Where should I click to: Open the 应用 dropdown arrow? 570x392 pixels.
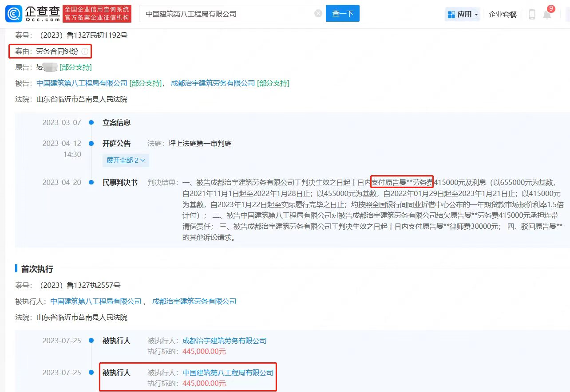[476, 15]
